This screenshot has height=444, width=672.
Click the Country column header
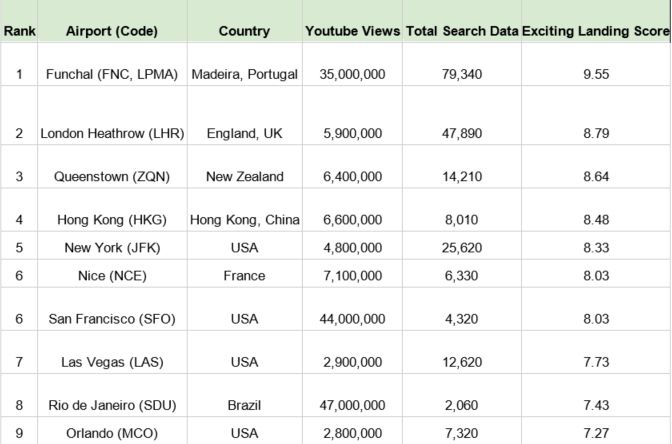coord(244,31)
